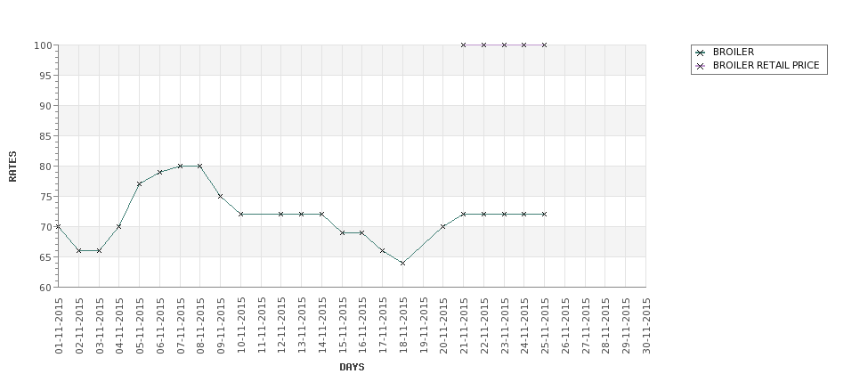
Task: Click the 70 label on the y-axis
Action: [x=45, y=227]
